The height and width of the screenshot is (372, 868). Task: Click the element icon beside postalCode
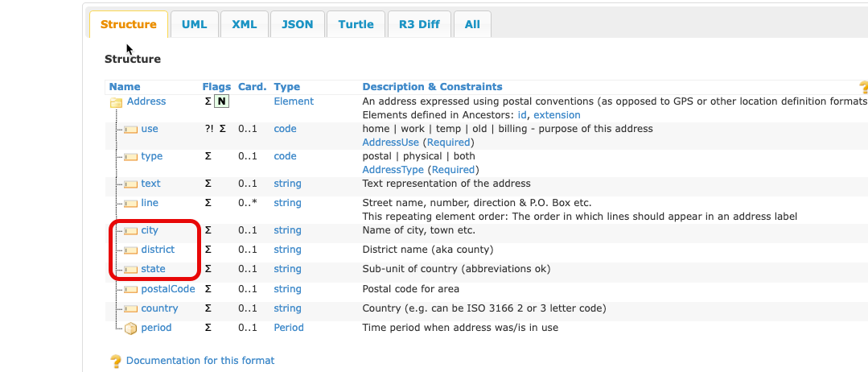[130, 290]
